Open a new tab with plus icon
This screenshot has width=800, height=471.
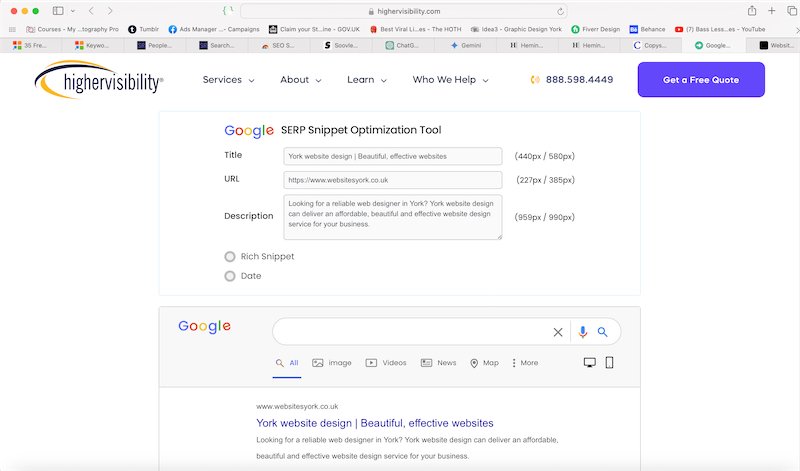[x=772, y=10]
